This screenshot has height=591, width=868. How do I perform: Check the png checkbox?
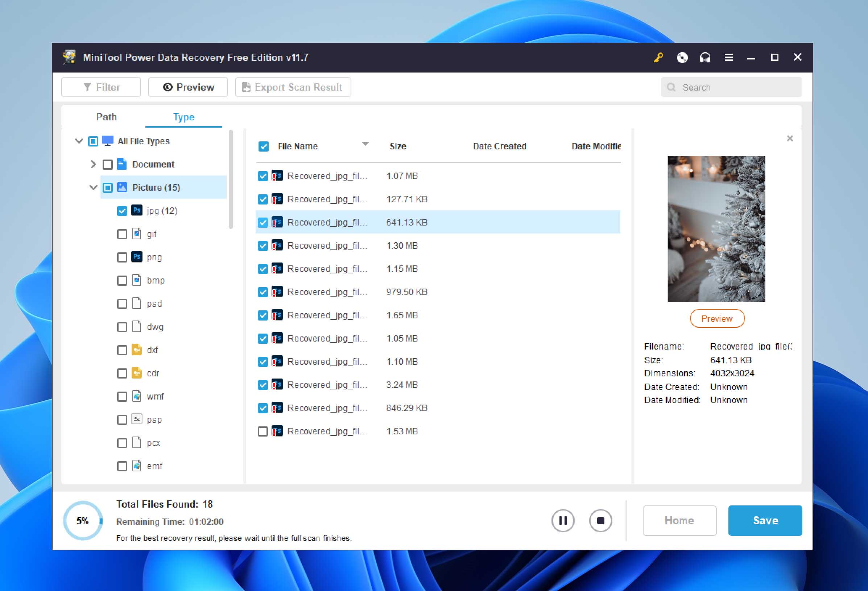(122, 257)
